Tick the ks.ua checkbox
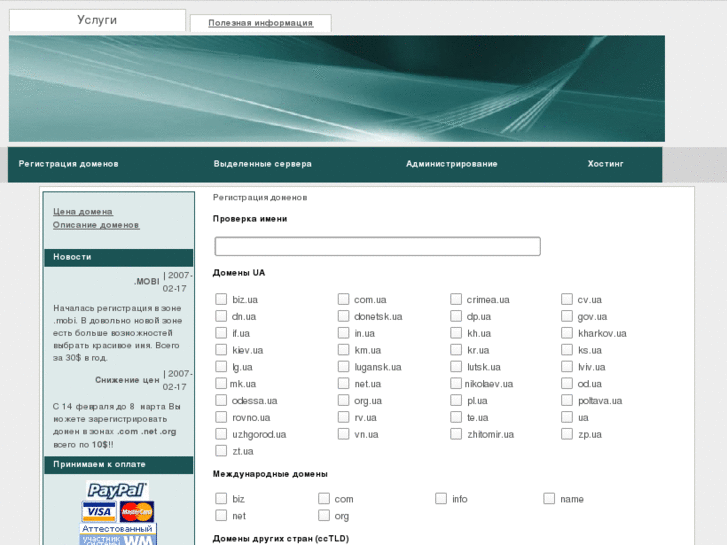The image size is (727, 545). 567,350
